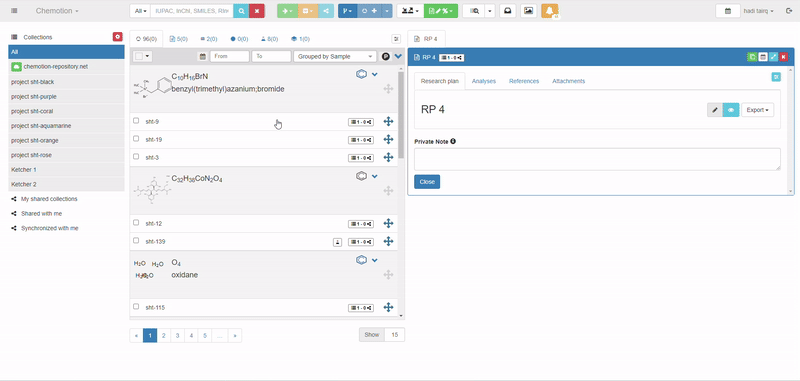Open the Chemotion brand dropdown
The image size is (800, 381).
click(x=57, y=11)
